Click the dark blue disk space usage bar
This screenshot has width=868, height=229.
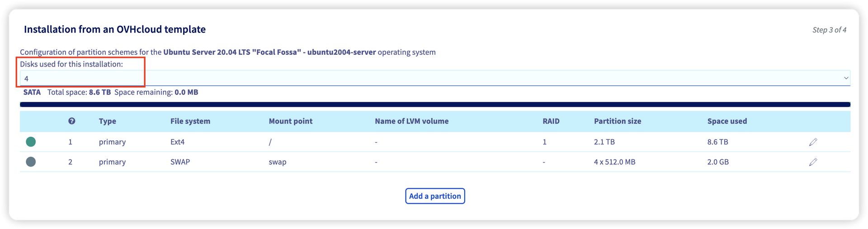434,105
